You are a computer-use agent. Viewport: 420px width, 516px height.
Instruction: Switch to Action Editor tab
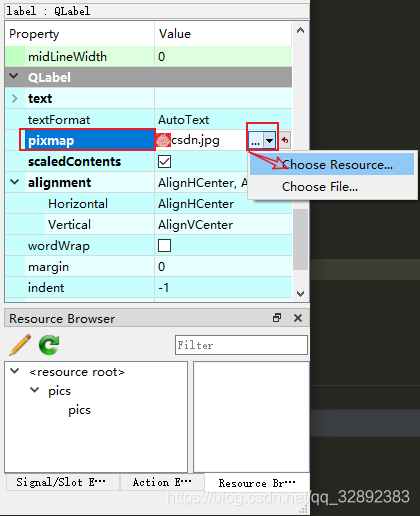[x=162, y=482]
